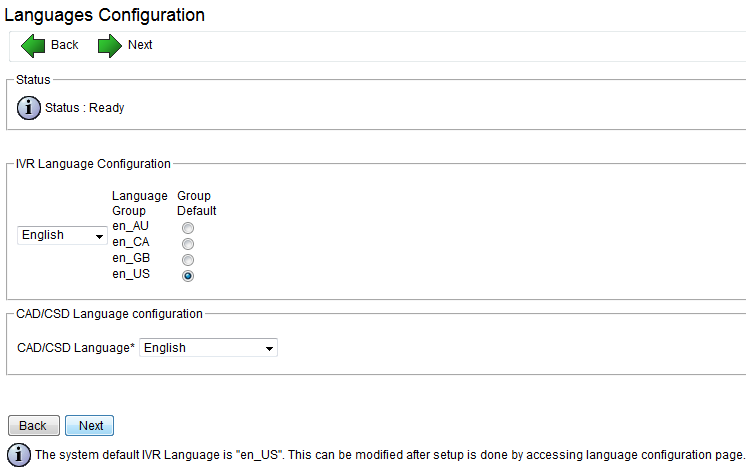Click the en_AU language label
Screen dimensions: 746x471
(129, 227)
